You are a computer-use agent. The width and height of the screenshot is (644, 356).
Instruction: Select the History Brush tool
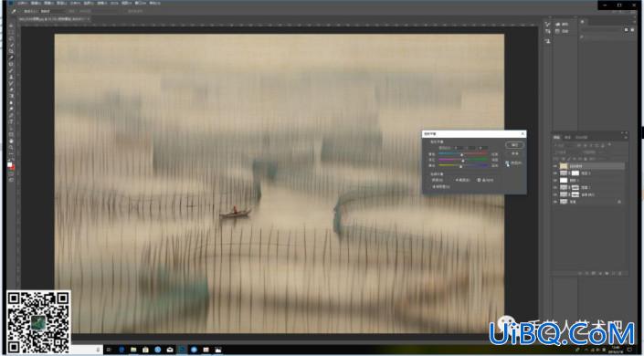pos(12,83)
